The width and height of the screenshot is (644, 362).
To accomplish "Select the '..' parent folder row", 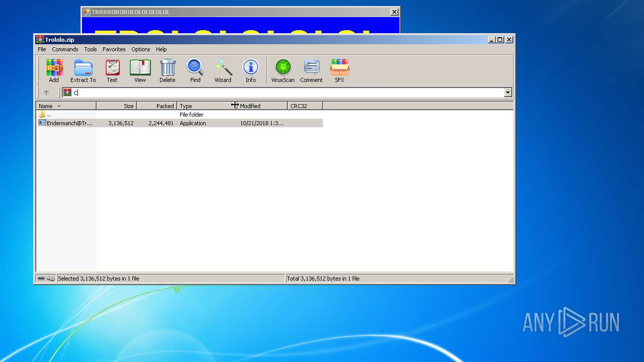I will [179, 115].
